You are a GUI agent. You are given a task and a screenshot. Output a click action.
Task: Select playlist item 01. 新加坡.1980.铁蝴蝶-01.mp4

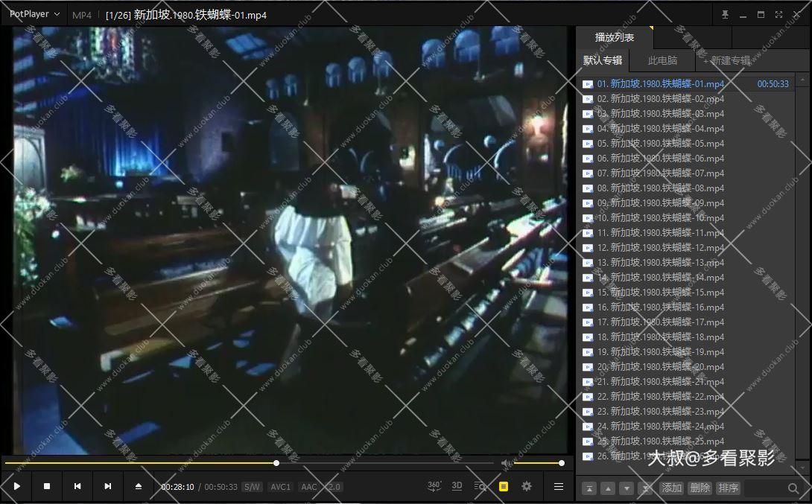(x=685, y=84)
